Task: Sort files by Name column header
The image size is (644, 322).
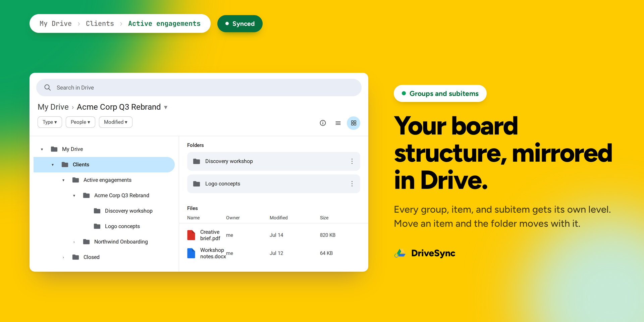Action: (194, 218)
